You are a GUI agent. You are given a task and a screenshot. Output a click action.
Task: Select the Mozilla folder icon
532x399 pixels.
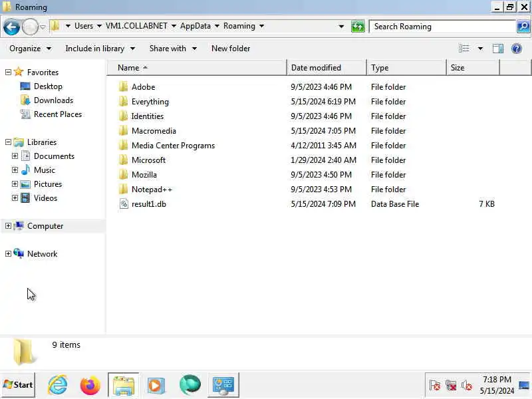click(x=124, y=174)
